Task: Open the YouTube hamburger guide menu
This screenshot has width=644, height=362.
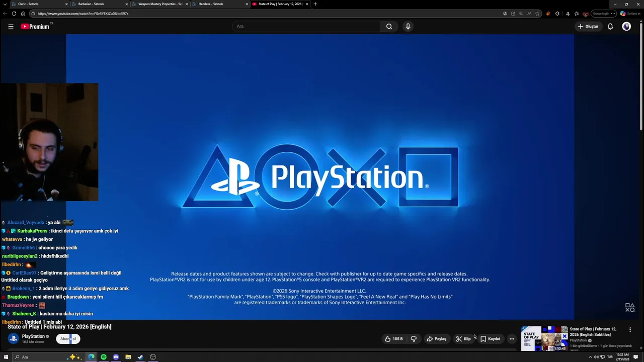Action: pos(11,26)
